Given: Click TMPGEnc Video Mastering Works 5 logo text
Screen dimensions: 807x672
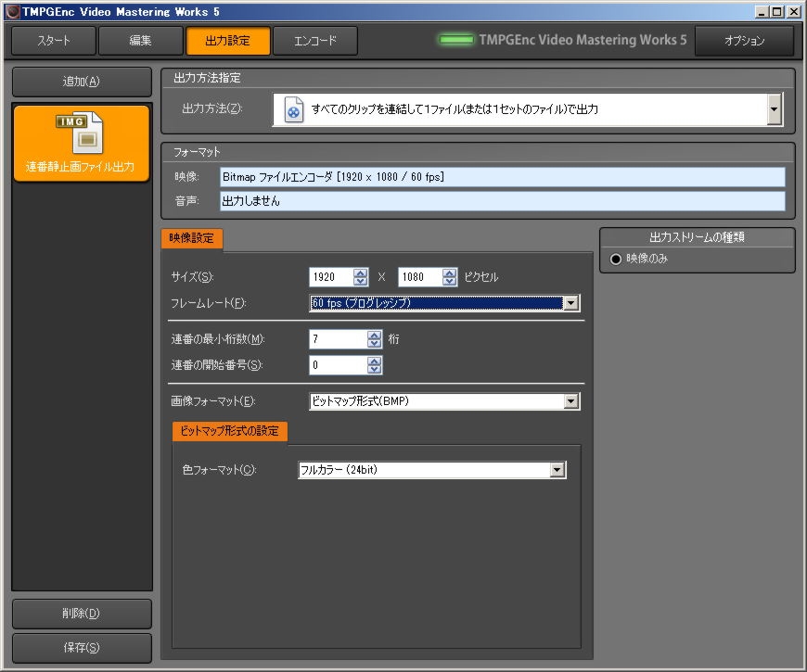Looking at the screenshot, I should (583, 40).
